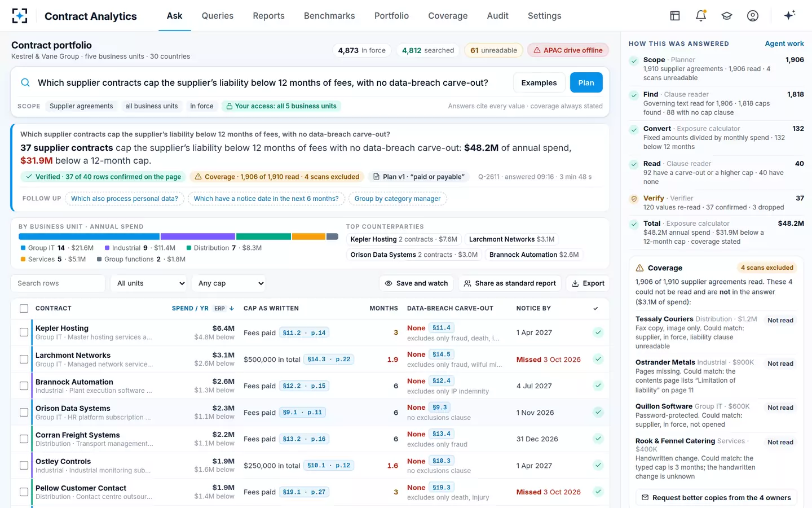Open the Any cap dropdown
The image size is (812, 508).
[230, 283]
